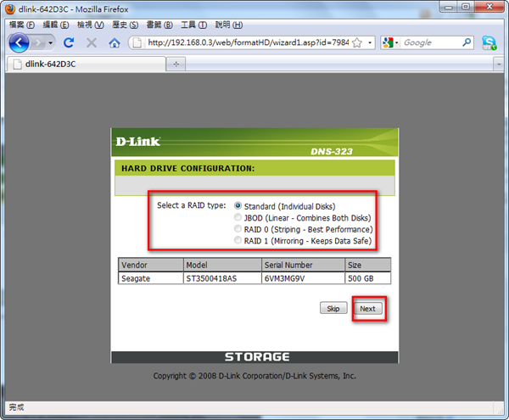The width and height of the screenshot is (509, 420).
Task: Click the greyed-out forward arrow button
Action: click(39, 42)
